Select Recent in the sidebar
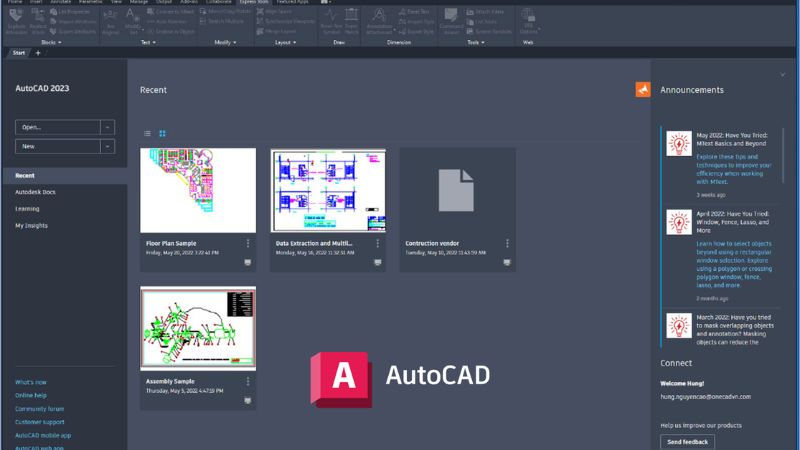The width and height of the screenshot is (800, 450). pyautogui.click(x=65, y=176)
